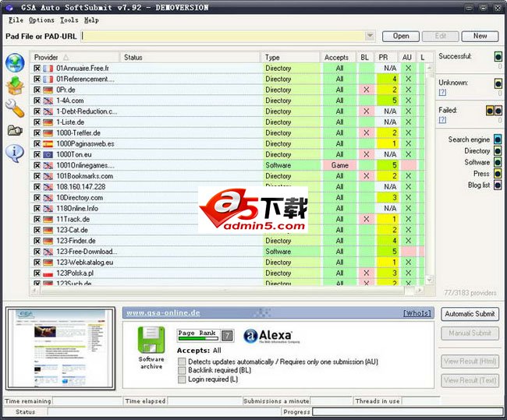
Task: Sort by the PR column header
Action: point(386,58)
